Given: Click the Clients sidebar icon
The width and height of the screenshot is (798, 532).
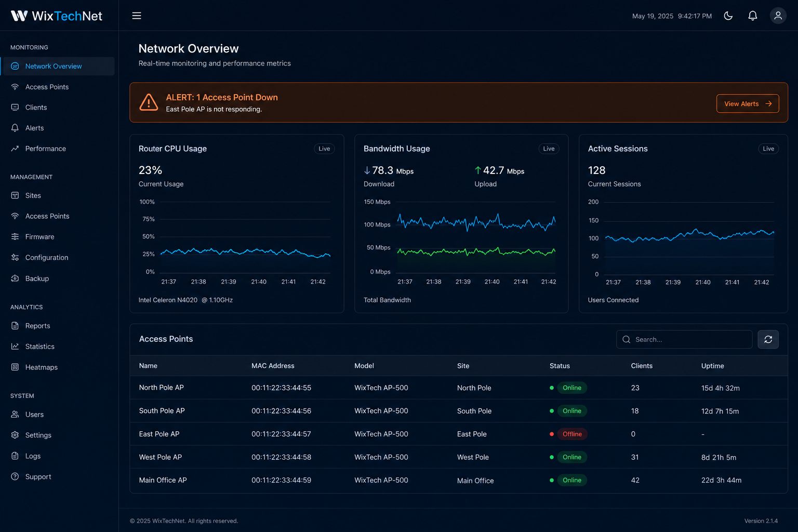Looking at the screenshot, I should tap(15, 108).
